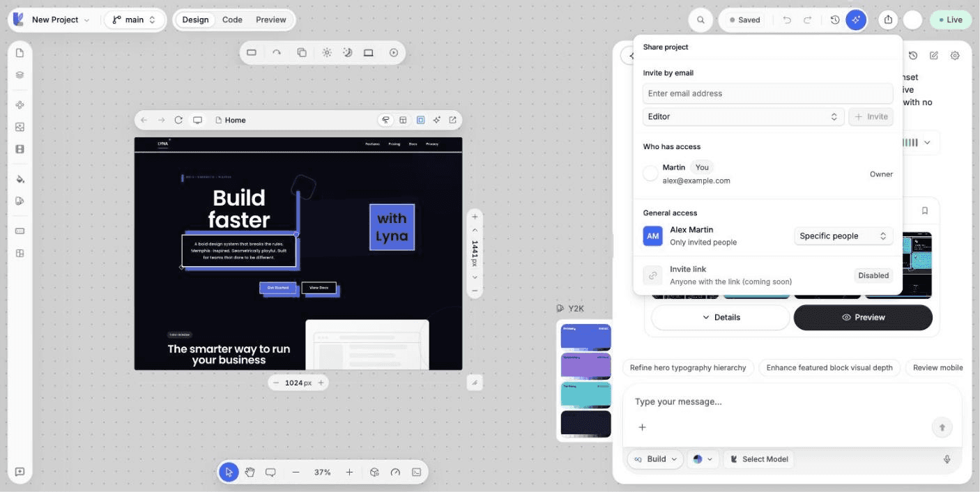
Task: Select the teal Tertiary color swatch
Action: 586,394
